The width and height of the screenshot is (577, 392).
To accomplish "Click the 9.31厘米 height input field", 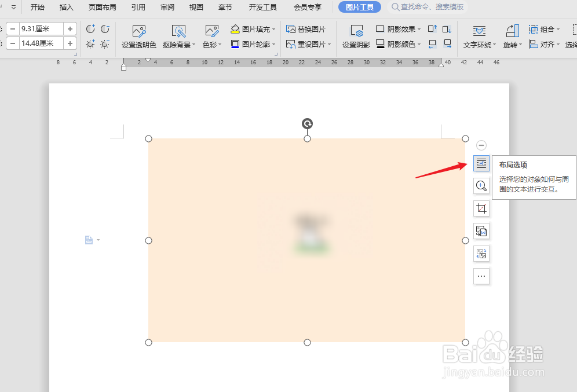I will point(41,29).
